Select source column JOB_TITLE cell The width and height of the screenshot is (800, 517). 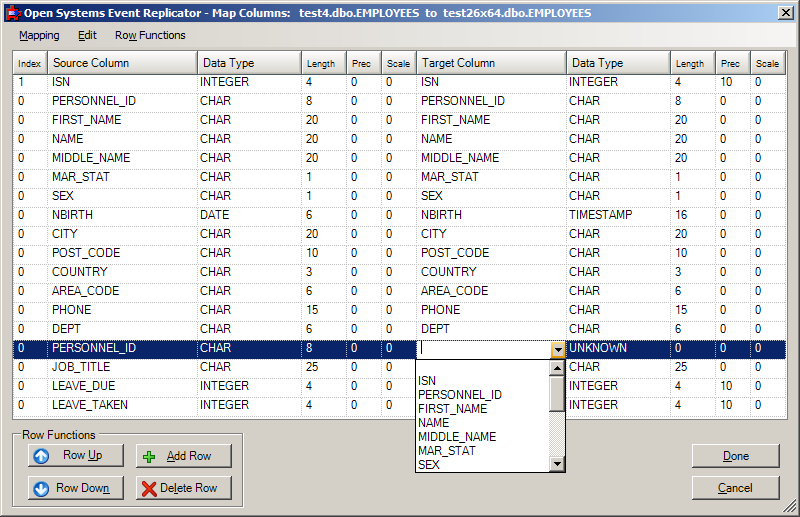tap(122, 367)
